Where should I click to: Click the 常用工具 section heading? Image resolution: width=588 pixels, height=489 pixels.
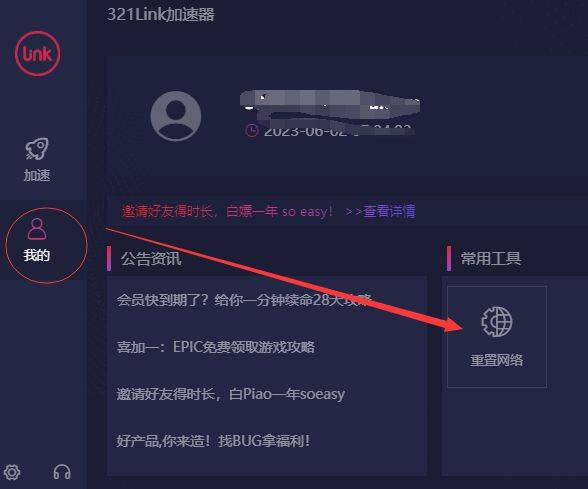point(491,258)
